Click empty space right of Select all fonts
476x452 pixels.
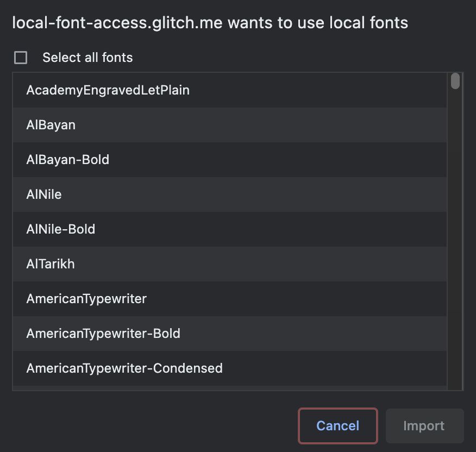point(299,58)
